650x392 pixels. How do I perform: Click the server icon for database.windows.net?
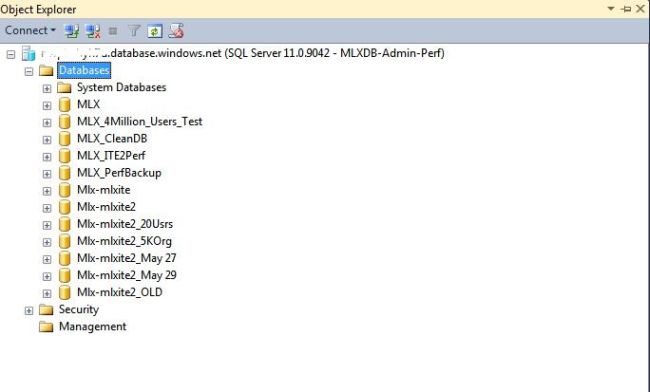29,53
